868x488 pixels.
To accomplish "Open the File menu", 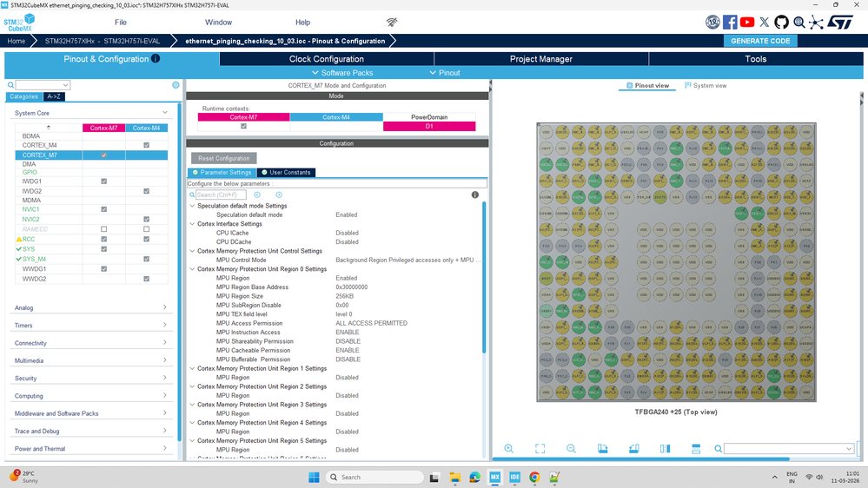I will (x=121, y=22).
